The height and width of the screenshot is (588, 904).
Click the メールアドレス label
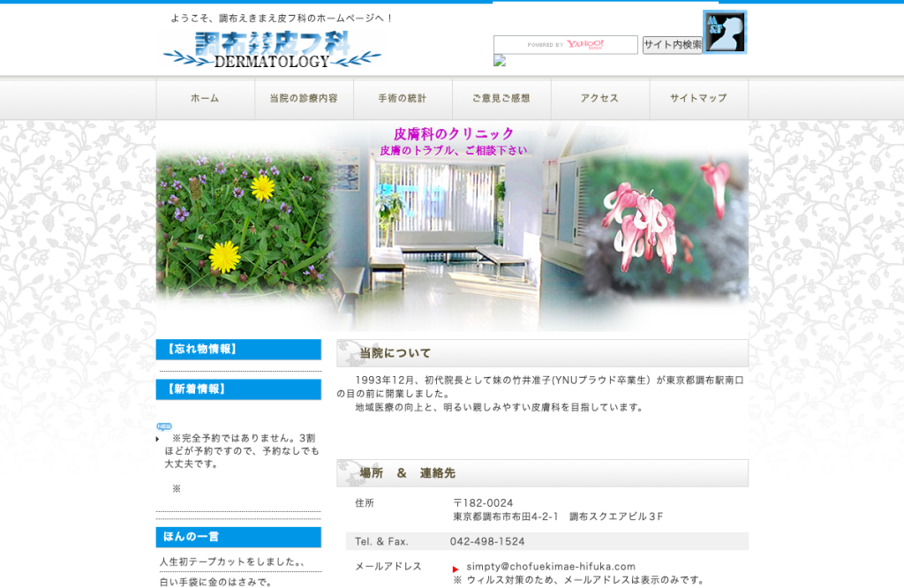point(388,567)
